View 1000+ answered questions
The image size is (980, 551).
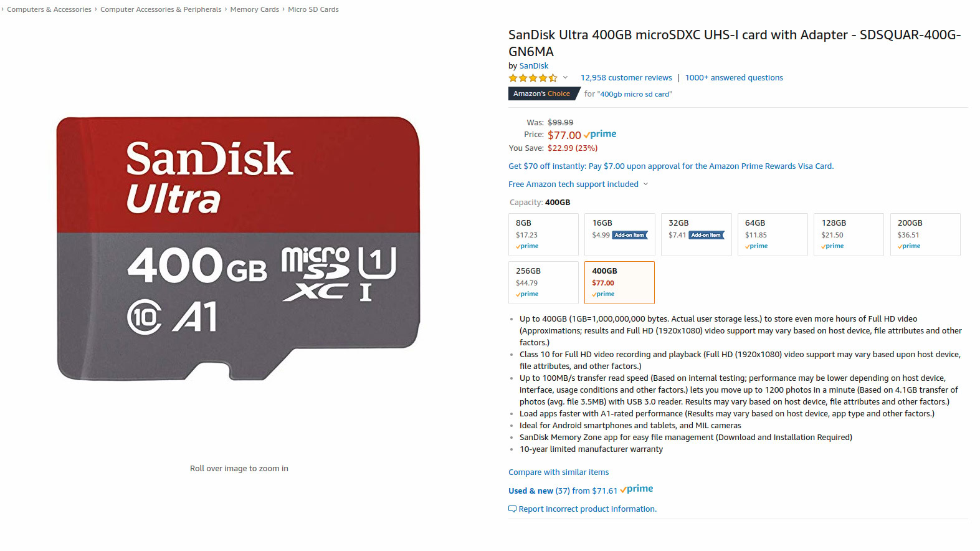click(x=734, y=78)
